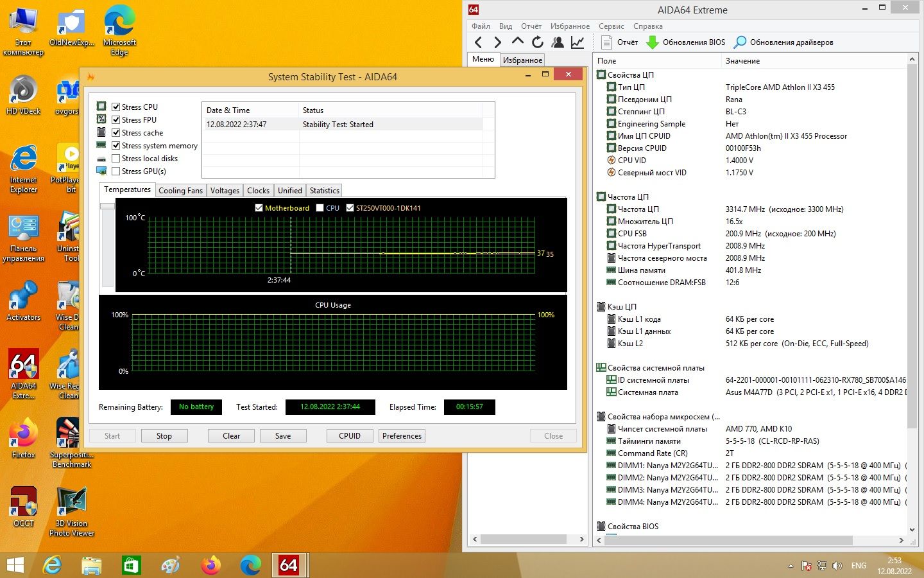Open the Windows Store from the taskbar

[131, 565]
